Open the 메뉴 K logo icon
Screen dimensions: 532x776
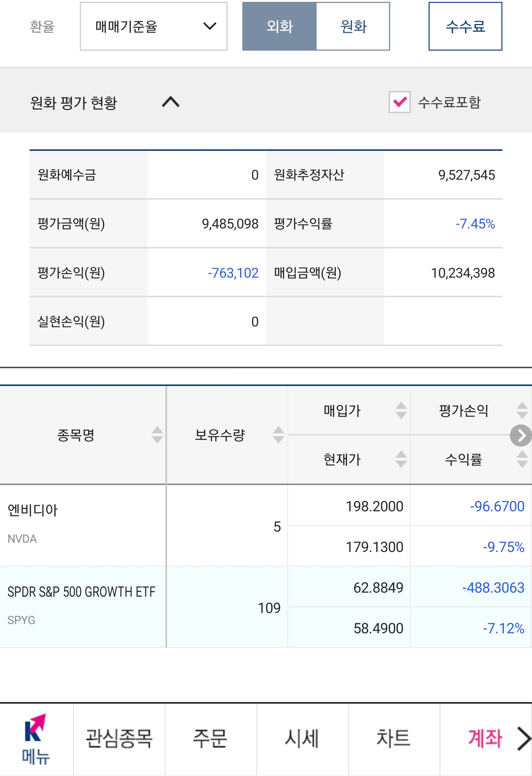[35, 739]
